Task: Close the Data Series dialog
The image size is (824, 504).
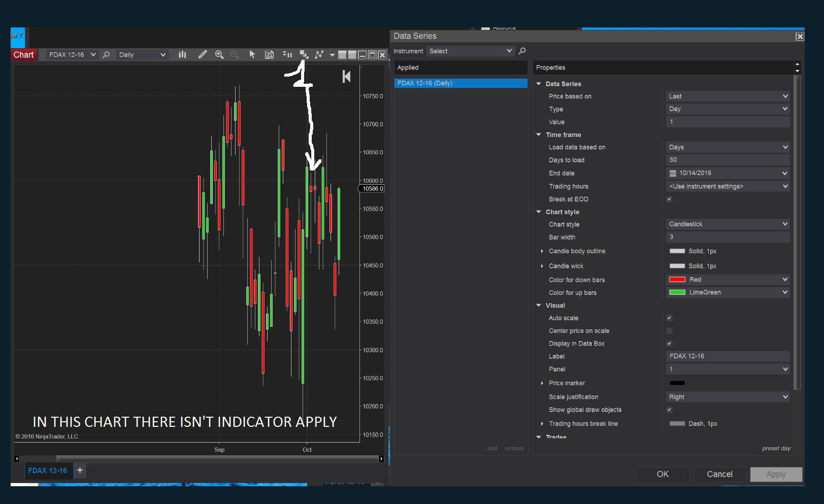Action: point(800,37)
